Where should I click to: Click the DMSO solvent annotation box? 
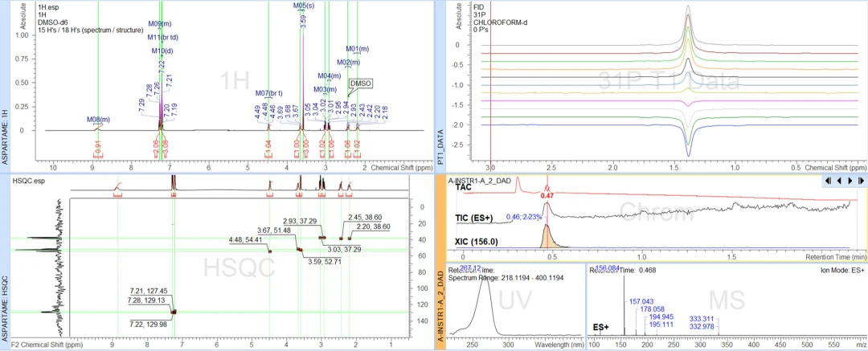click(360, 83)
